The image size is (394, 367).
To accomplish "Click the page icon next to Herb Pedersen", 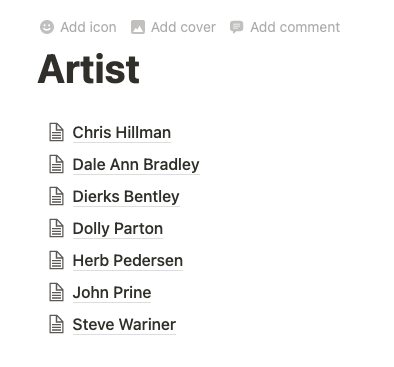I will tap(56, 260).
